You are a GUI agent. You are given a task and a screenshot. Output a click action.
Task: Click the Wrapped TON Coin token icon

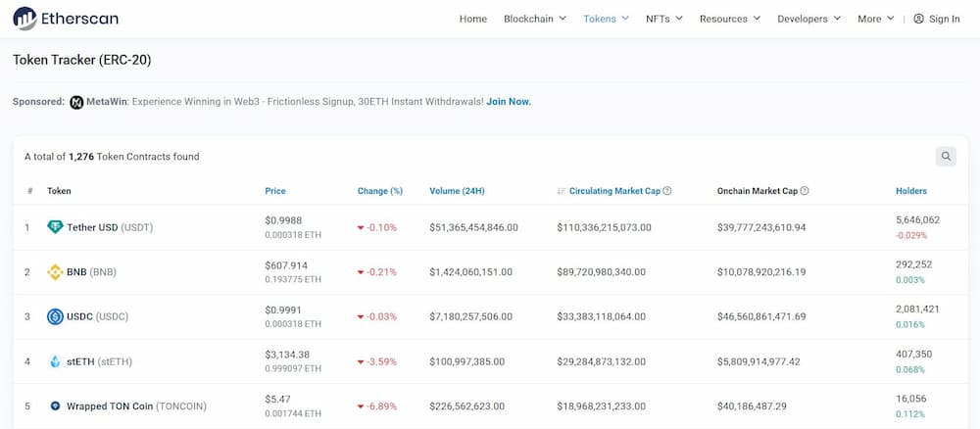click(55, 405)
